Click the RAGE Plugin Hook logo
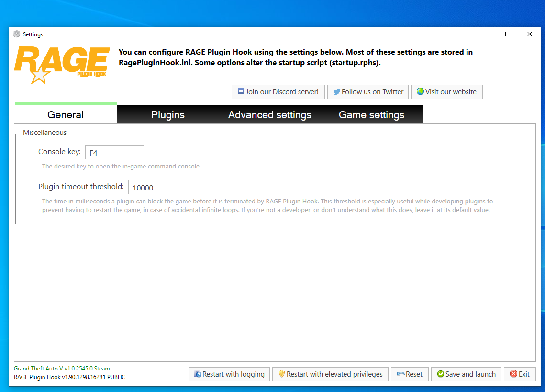Screen dimensions: 545x392 pos(62,65)
